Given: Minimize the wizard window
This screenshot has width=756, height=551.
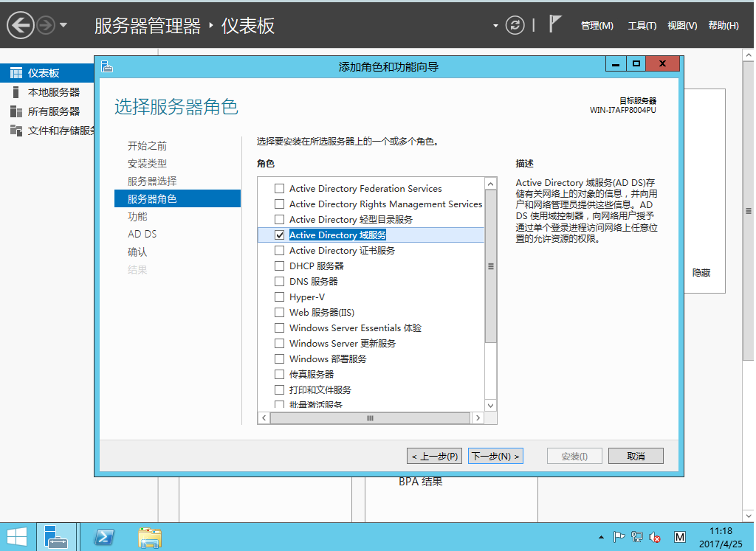Looking at the screenshot, I should tap(616, 64).
